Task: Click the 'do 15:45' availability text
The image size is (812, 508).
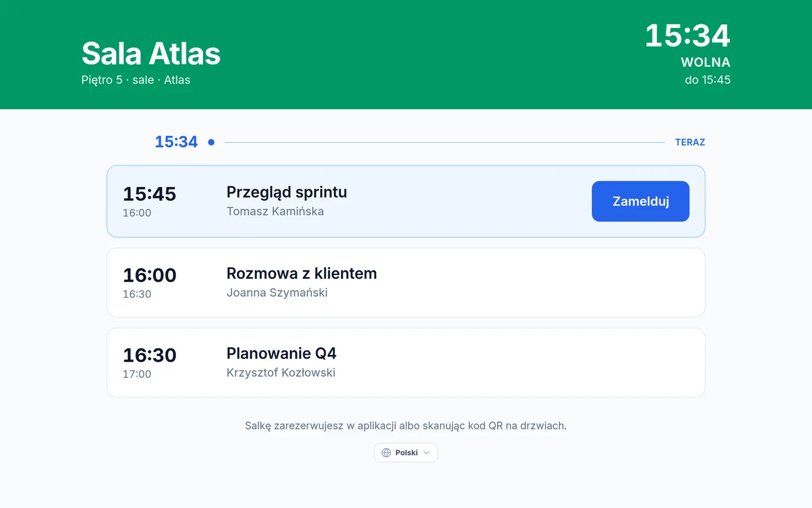Action: tap(708, 80)
